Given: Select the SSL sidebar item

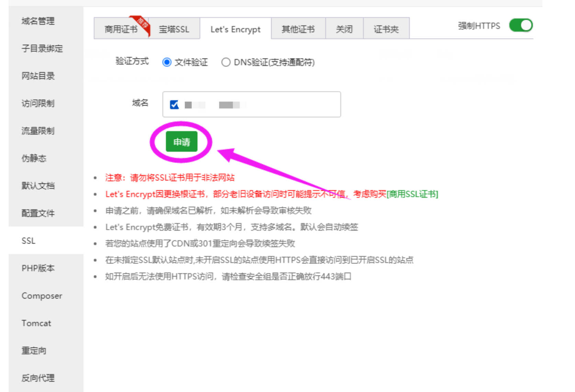Looking at the screenshot, I should [46, 241].
